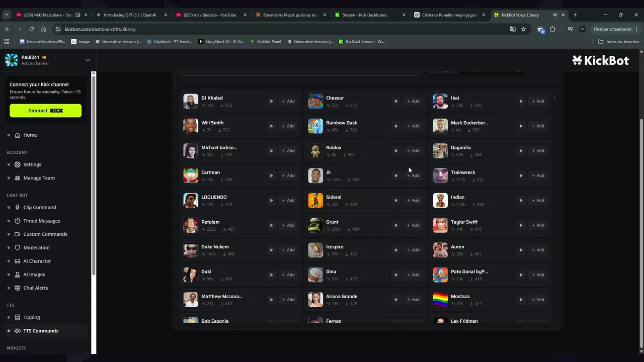Click the KickBot logo
The height and width of the screenshot is (362, 644).
pyautogui.click(x=601, y=60)
